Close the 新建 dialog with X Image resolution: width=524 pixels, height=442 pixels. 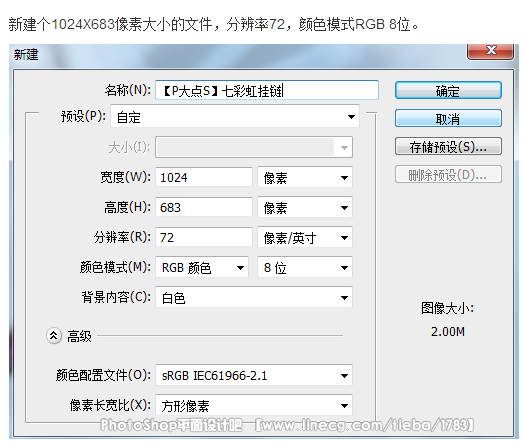click(x=490, y=51)
